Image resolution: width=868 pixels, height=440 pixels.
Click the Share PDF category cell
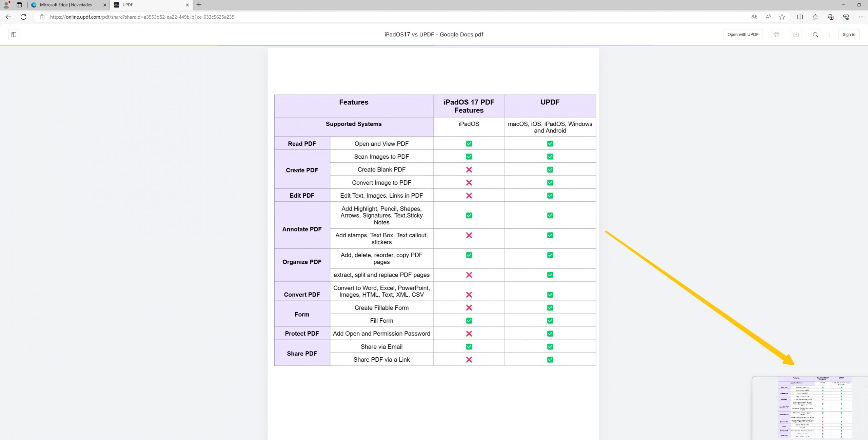(x=302, y=353)
